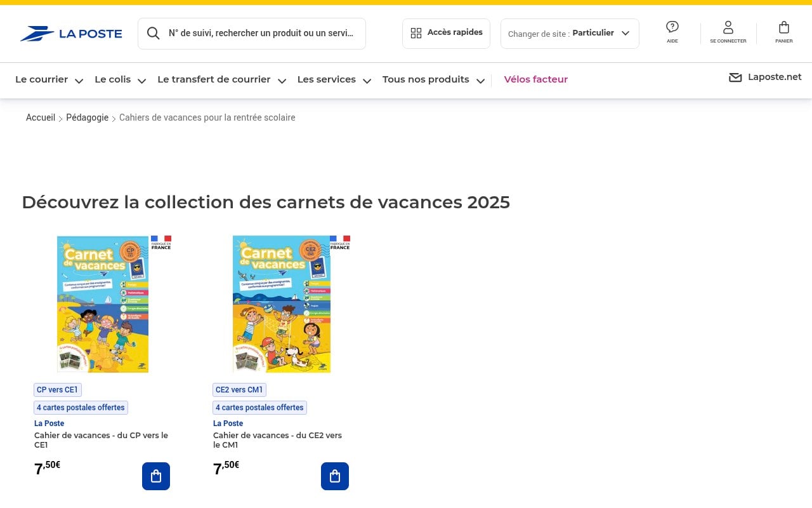Click the search input field

pos(261,34)
